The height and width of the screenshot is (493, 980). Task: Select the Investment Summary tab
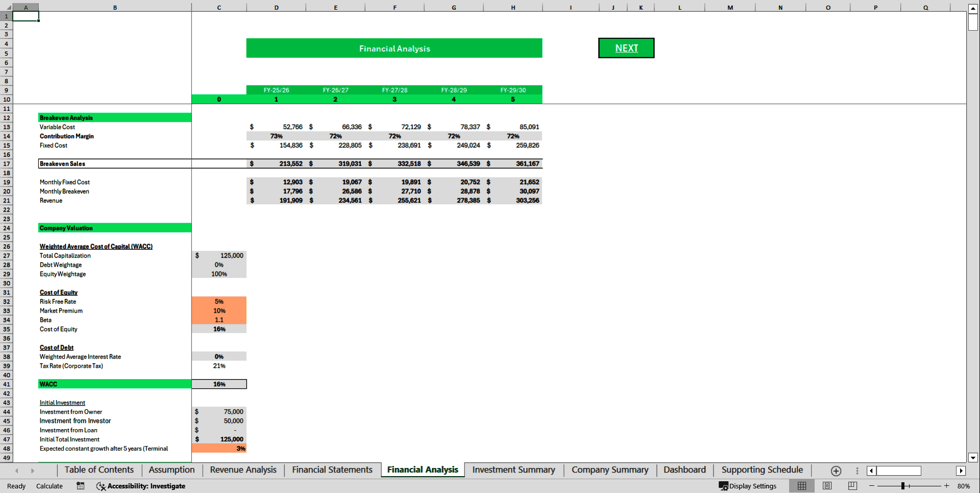513,470
